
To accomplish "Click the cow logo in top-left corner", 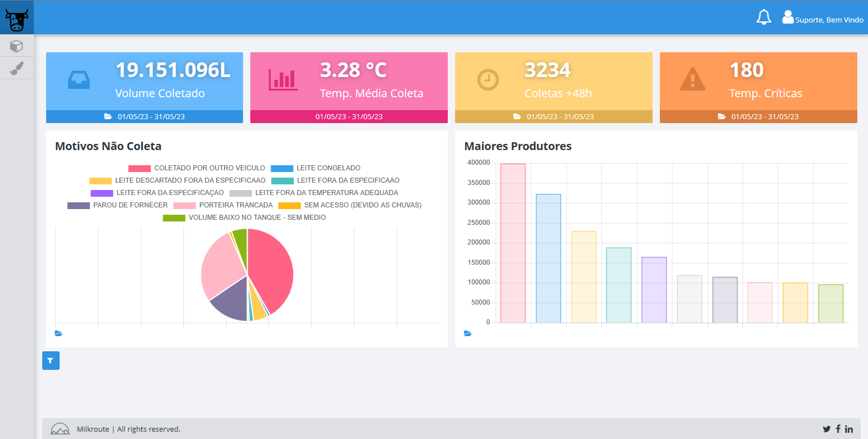I will tap(17, 20).
